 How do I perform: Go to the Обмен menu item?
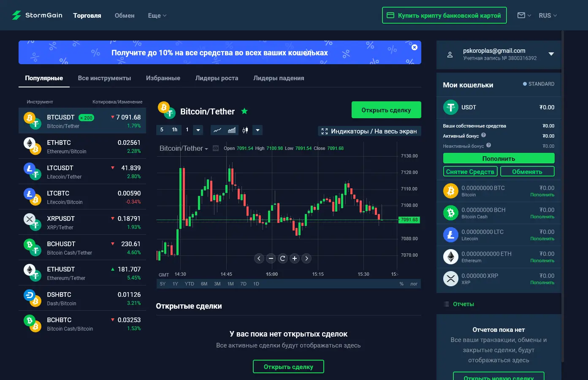(125, 15)
